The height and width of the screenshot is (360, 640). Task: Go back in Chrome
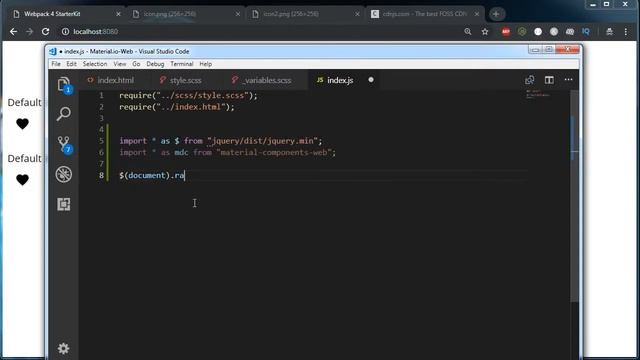tap(13, 31)
